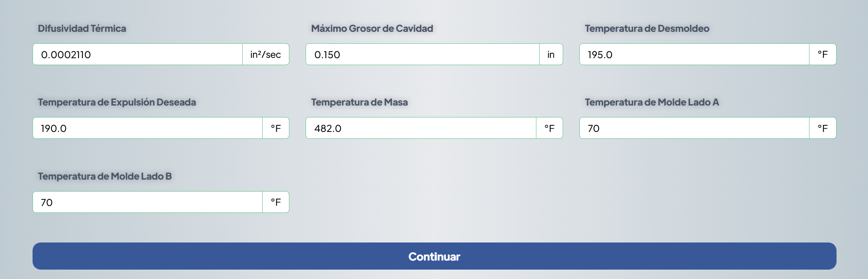Click the Continuar button
868x279 pixels.
click(434, 256)
